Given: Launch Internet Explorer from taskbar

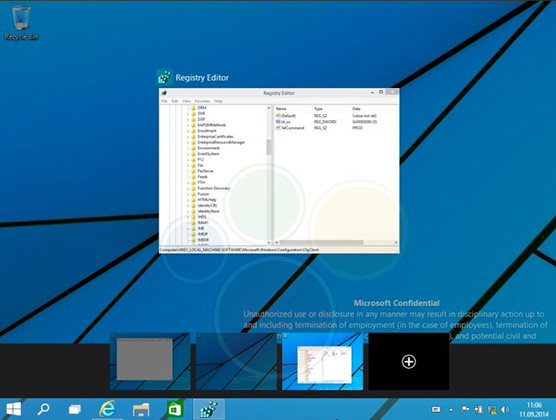Looking at the screenshot, I should pos(107,409).
